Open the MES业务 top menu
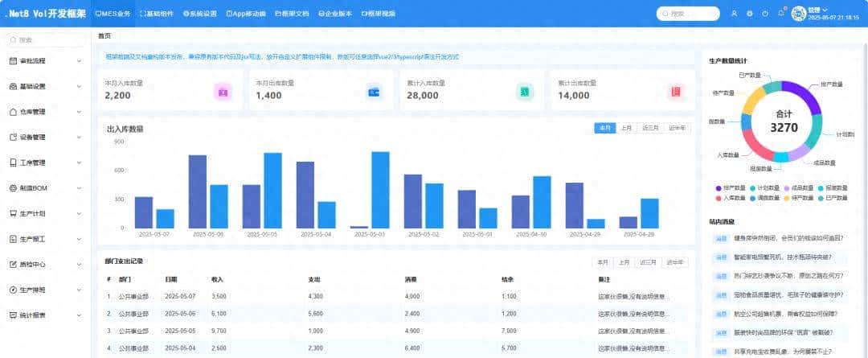Screen dimensions: 868x358 (x=113, y=14)
